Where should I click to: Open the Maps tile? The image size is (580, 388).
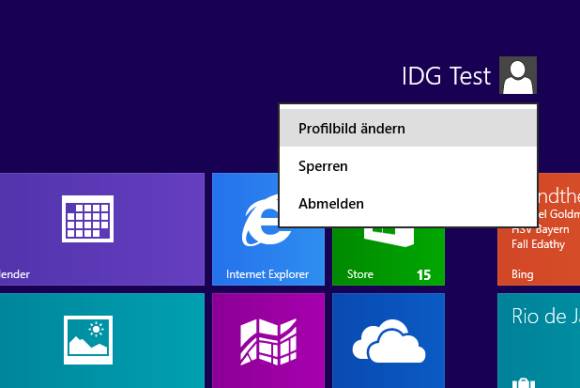(269, 340)
